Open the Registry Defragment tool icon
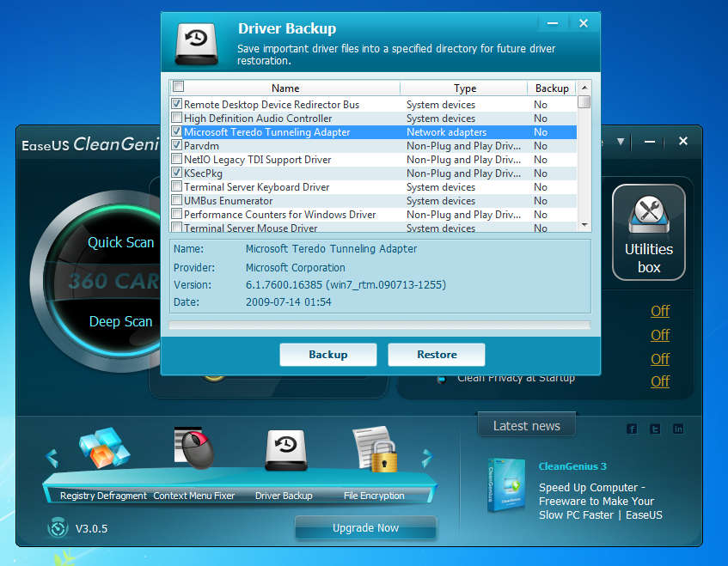The height and width of the screenshot is (566, 728). pos(105,447)
